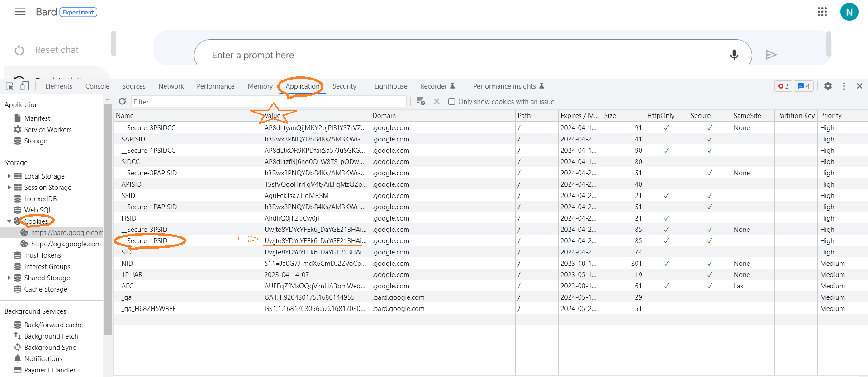Open the DevTools three-dot customize menu
The width and height of the screenshot is (868, 377).
[x=844, y=86]
